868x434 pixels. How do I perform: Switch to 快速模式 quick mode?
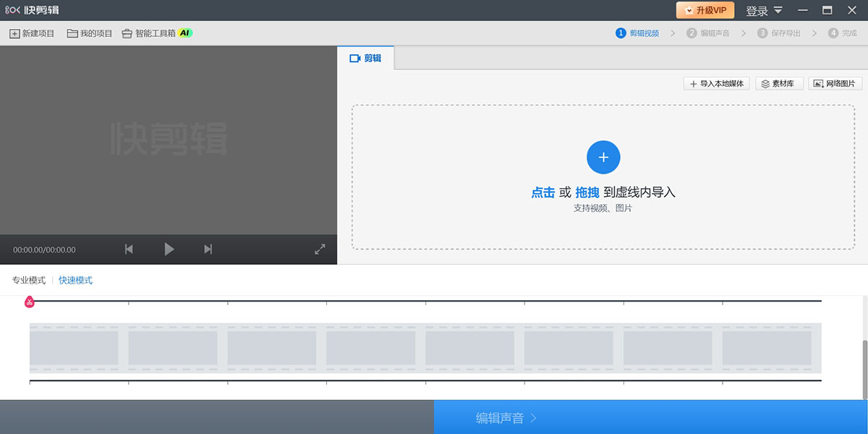pyautogui.click(x=75, y=281)
